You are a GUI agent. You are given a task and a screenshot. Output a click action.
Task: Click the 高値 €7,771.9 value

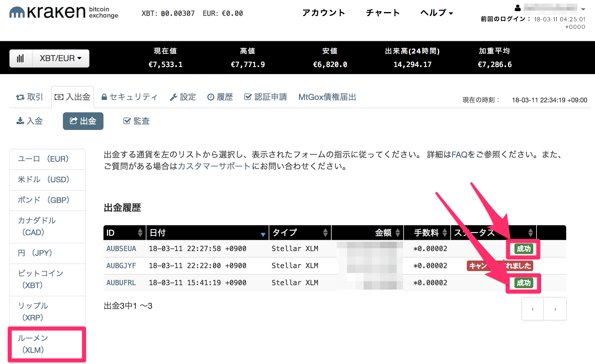[x=248, y=64]
